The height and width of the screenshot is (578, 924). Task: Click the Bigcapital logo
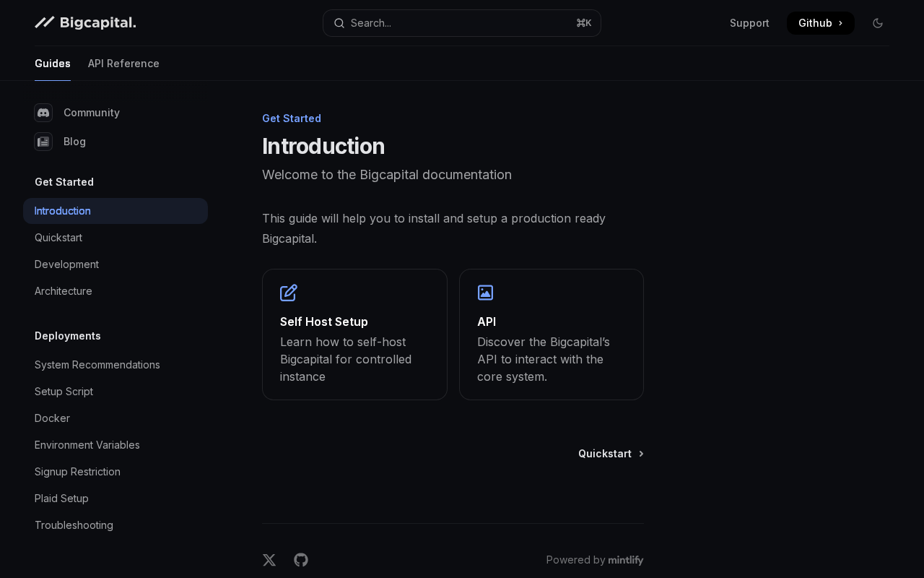click(x=85, y=23)
